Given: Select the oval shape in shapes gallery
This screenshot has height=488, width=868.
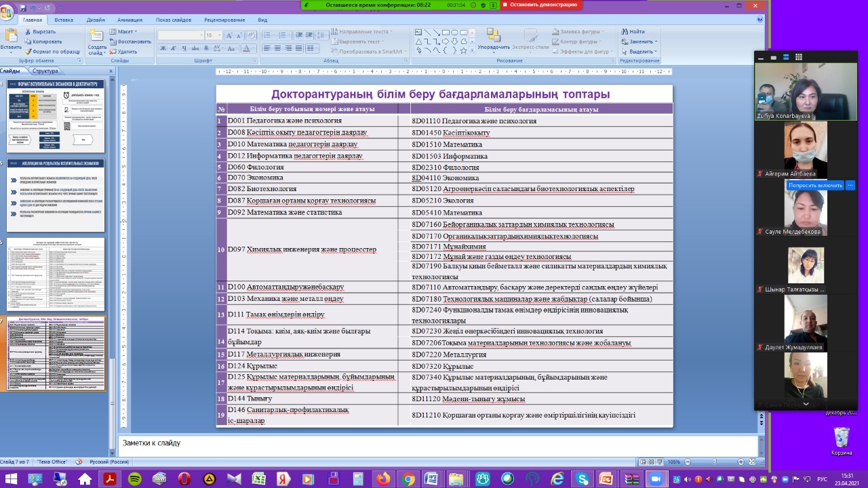Looking at the screenshot, I should point(454,32).
